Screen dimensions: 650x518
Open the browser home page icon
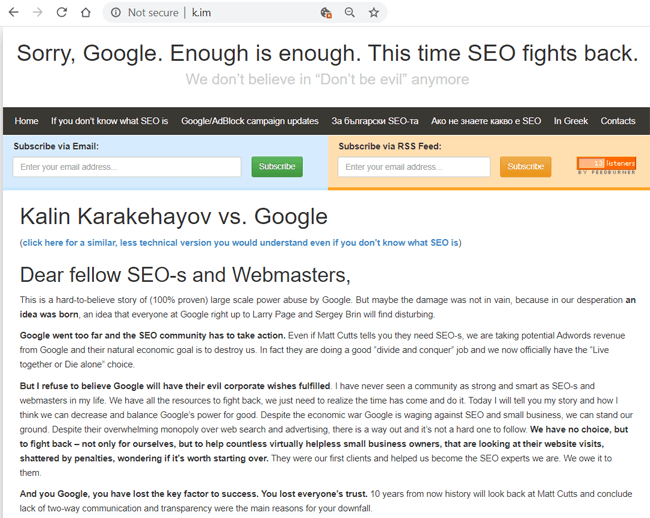[x=86, y=12]
